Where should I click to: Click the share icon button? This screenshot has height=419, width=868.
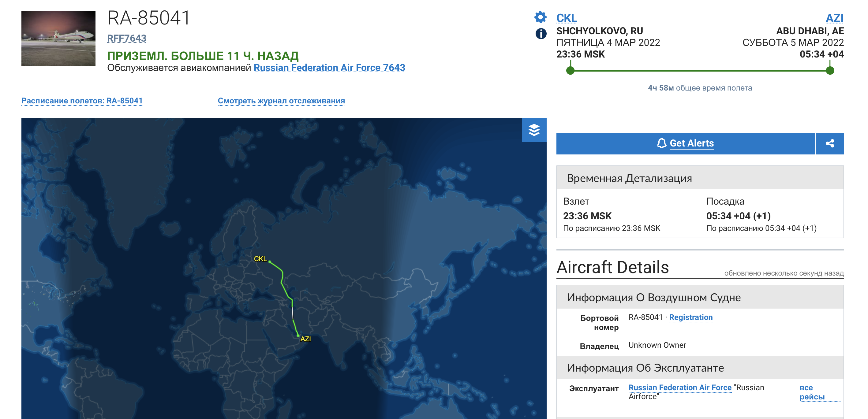coord(829,143)
